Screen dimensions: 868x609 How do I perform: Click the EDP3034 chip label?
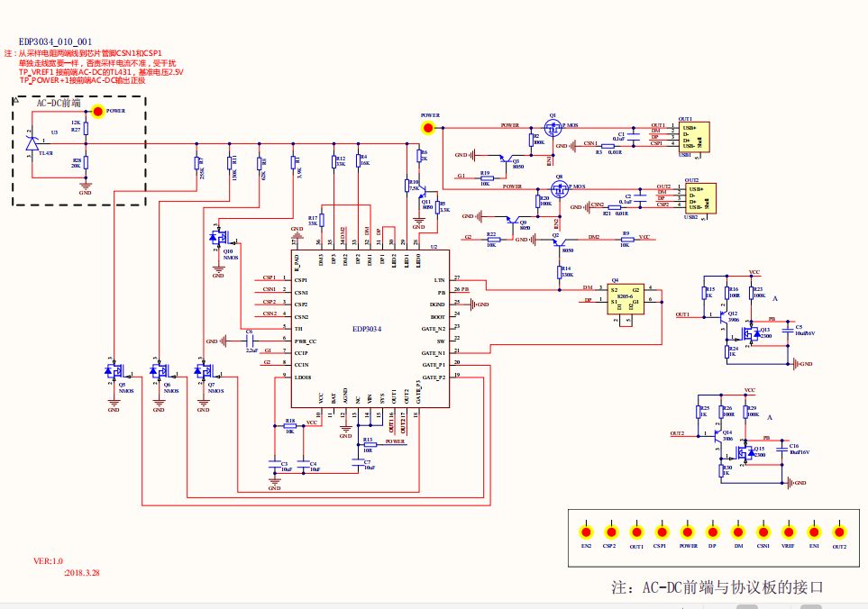coord(366,331)
